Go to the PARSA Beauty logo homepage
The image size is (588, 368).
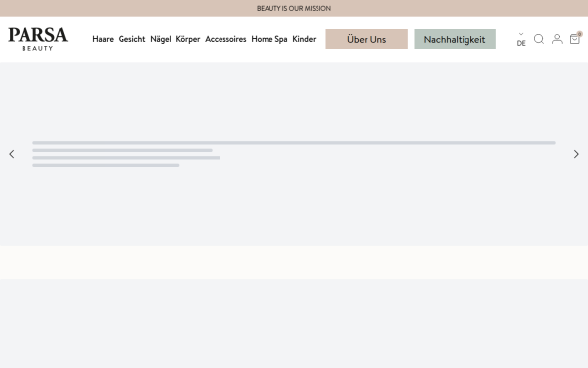pyautogui.click(x=38, y=39)
